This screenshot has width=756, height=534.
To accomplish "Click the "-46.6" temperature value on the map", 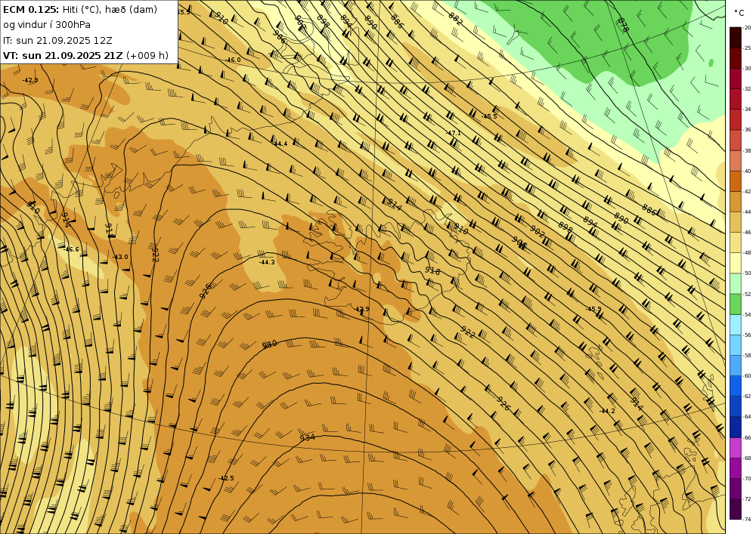I will point(71,249).
